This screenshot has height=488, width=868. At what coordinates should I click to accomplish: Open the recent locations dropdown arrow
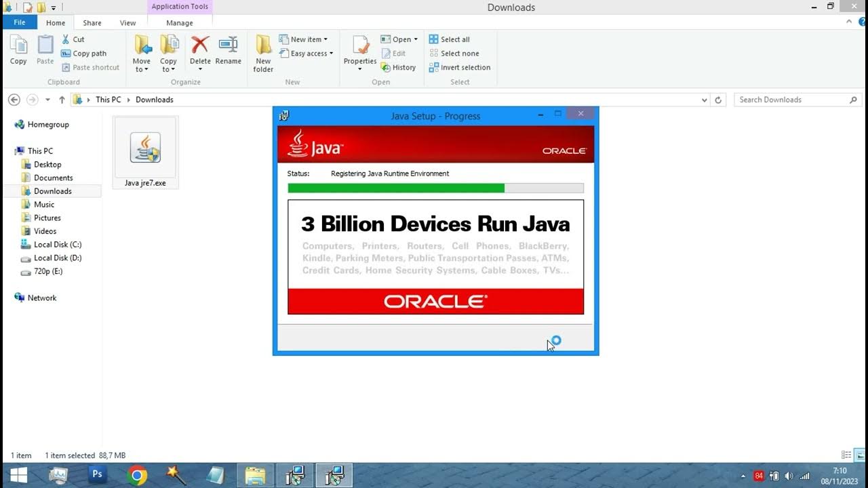[x=47, y=100]
